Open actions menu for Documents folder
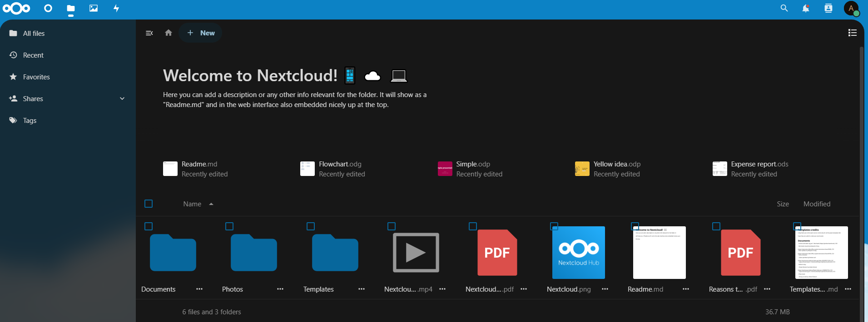The image size is (868, 322). tap(199, 289)
